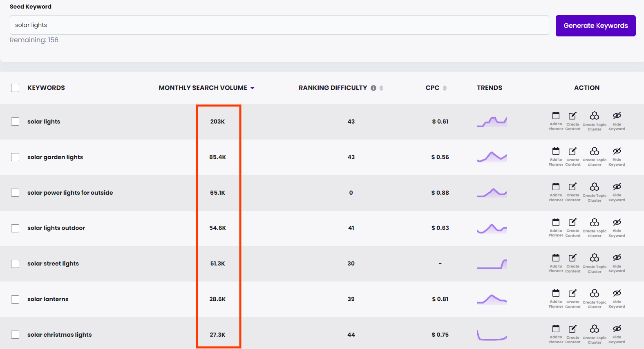Select all keywords with header checkbox

click(x=15, y=88)
